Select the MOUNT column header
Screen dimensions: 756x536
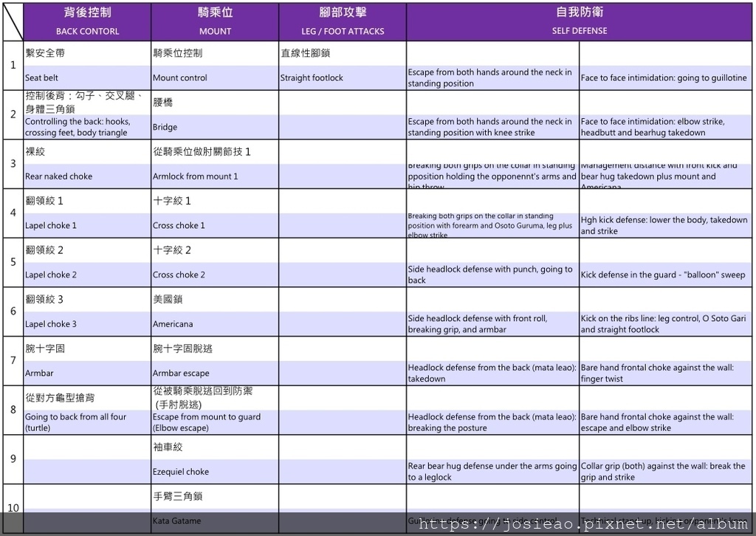pyautogui.click(x=215, y=22)
